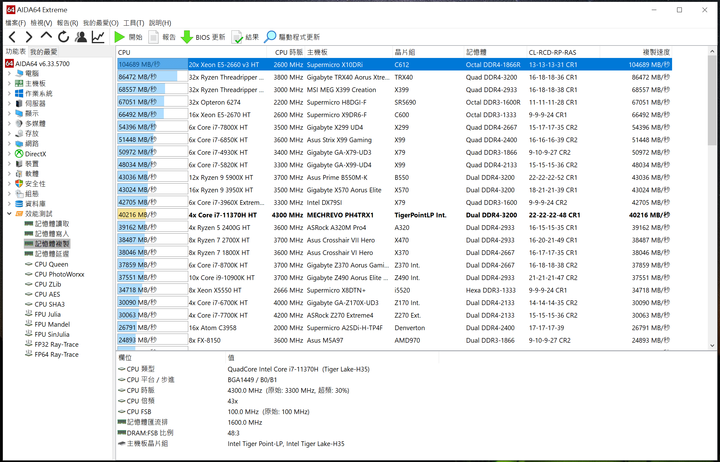Expand the 伺服器 tree node
Viewport: 720px width, 462px height.
coord(9,104)
